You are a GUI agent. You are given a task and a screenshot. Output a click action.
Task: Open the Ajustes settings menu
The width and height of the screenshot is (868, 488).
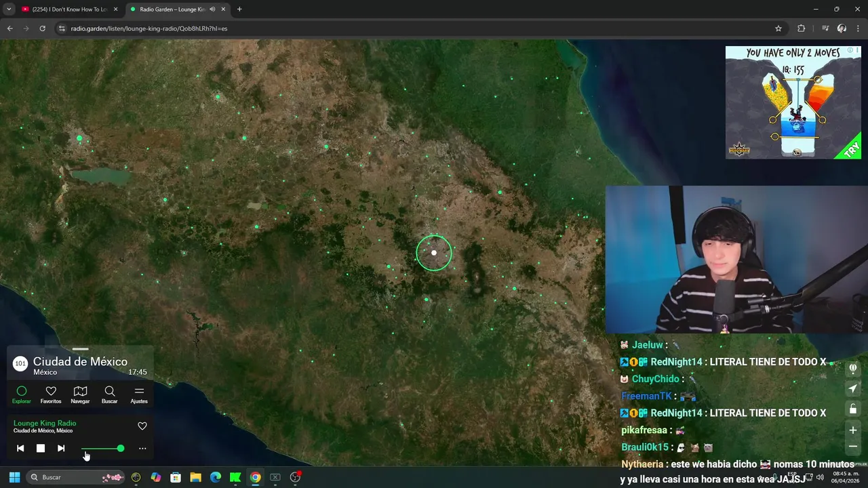pos(139,395)
